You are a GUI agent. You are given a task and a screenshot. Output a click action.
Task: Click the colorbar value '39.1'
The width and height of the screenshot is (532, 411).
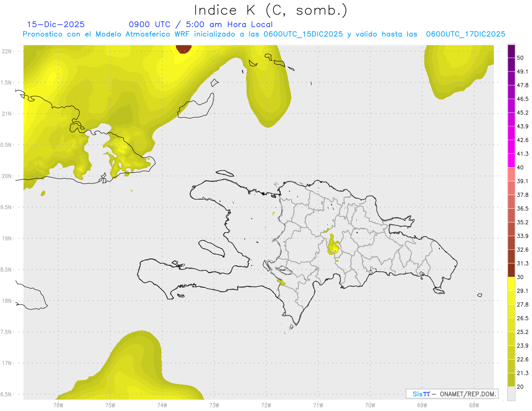(x=523, y=181)
